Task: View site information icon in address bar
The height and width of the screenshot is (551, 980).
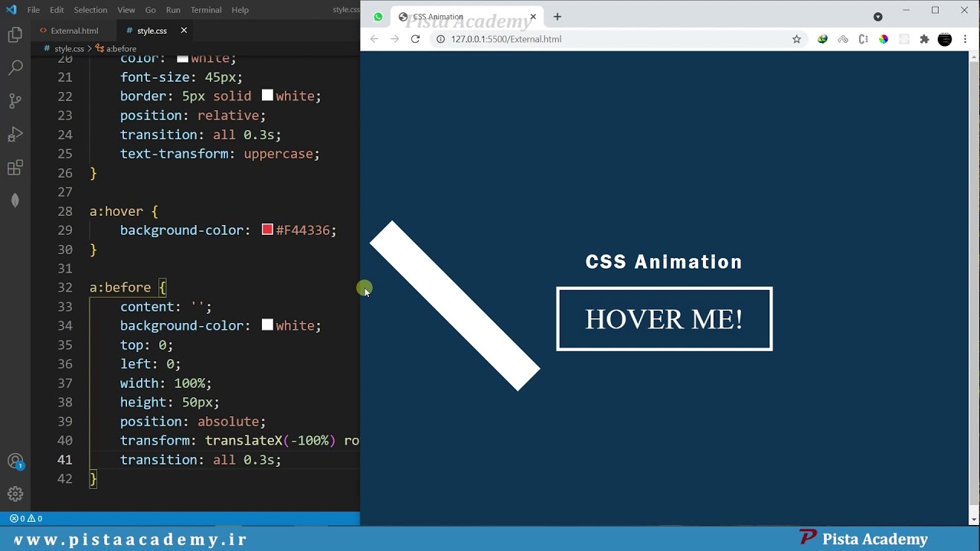Action: point(440,39)
